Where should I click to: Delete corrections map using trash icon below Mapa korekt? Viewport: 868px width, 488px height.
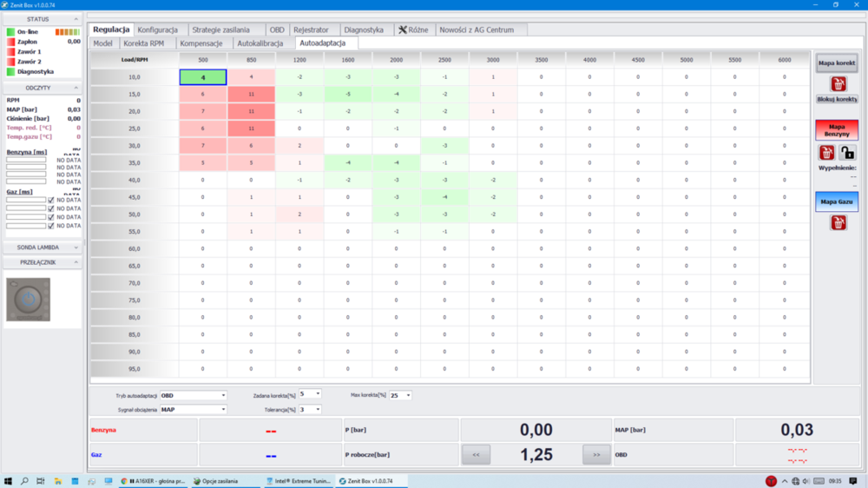[x=838, y=84]
